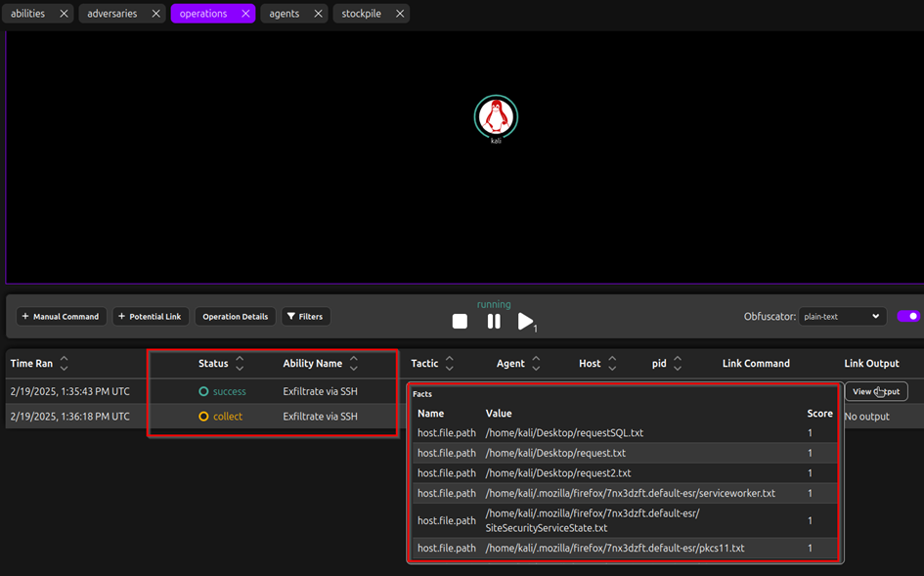Stop the operation with the stop icon
The height and width of the screenshot is (576, 924).
click(460, 321)
